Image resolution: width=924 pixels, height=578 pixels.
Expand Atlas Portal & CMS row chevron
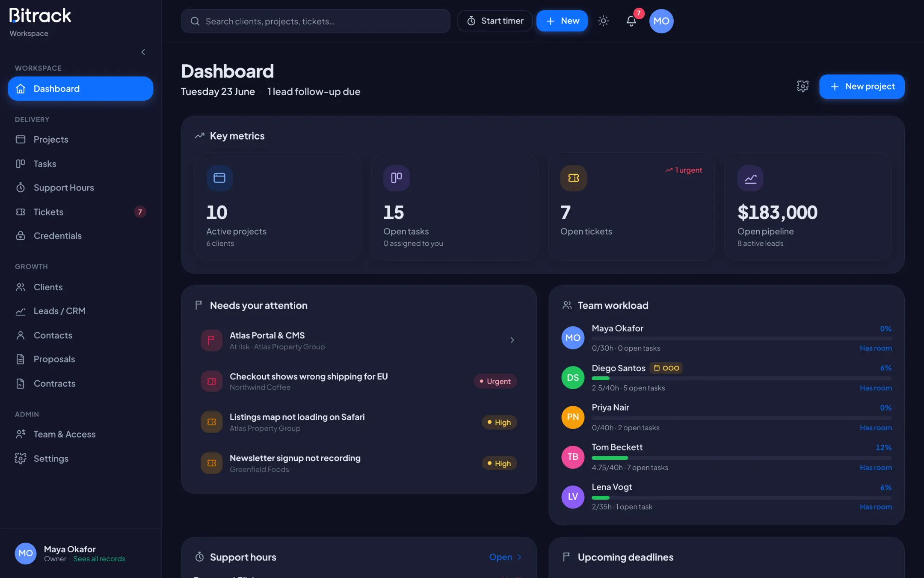(x=512, y=340)
